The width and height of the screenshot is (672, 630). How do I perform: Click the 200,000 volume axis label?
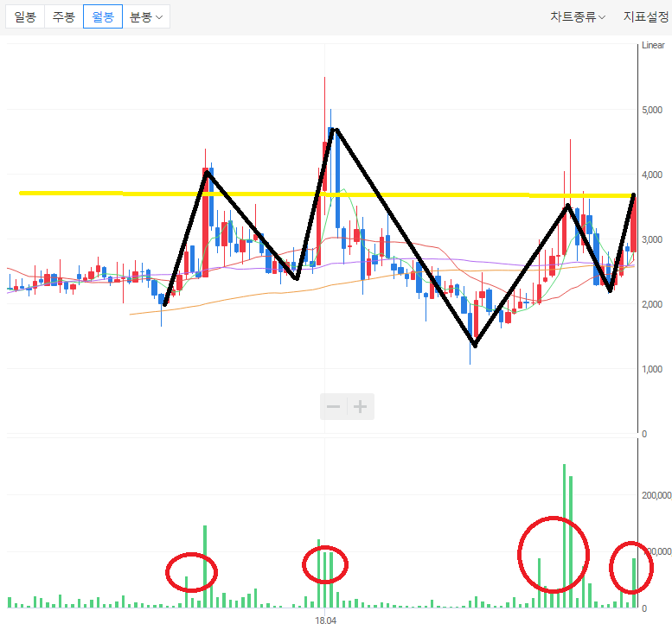(x=656, y=495)
